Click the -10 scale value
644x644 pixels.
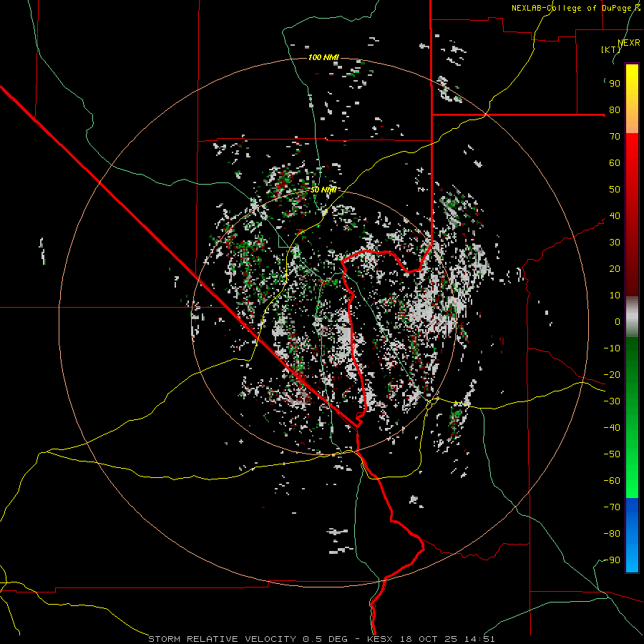[x=612, y=348]
